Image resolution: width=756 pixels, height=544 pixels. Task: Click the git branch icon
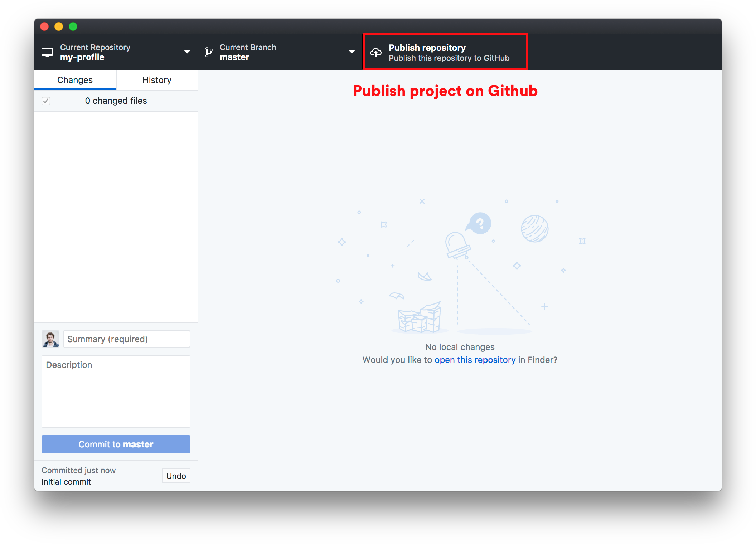pos(209,52)
